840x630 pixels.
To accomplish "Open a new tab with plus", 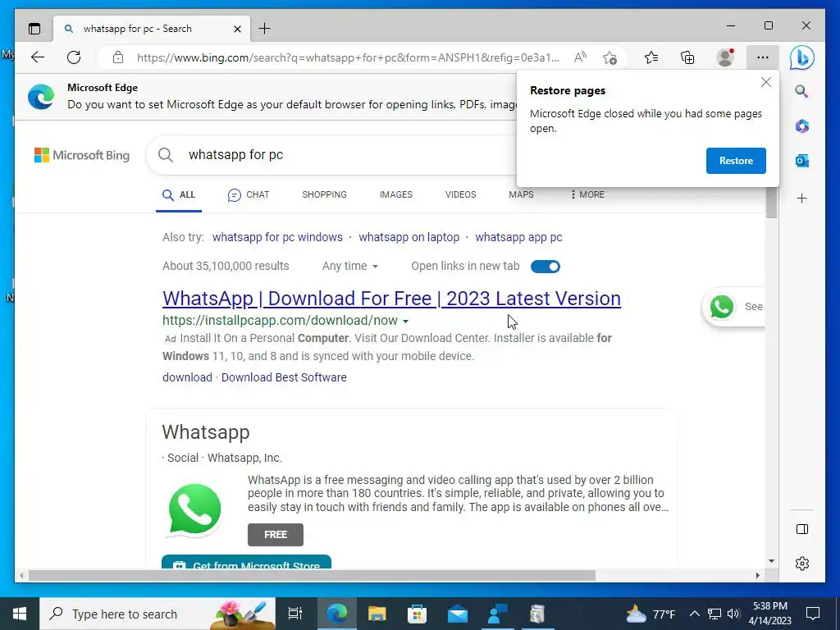I will pyautogui.click(x=265, y=29).
